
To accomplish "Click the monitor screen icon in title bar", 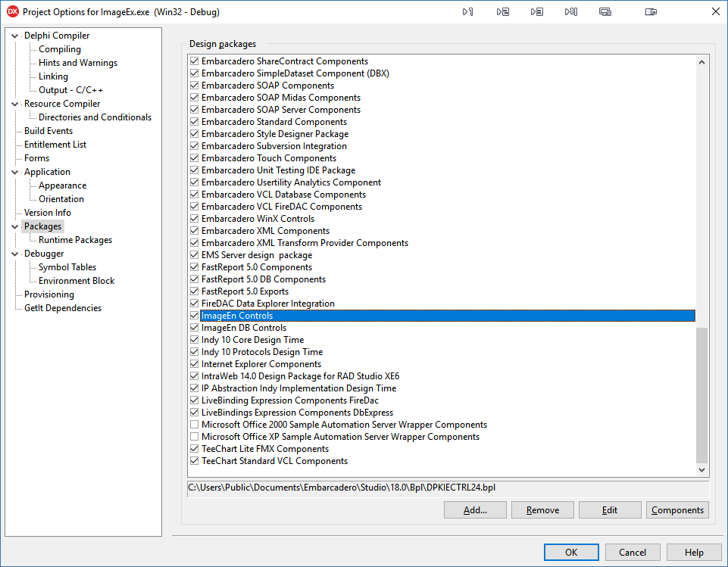I will 605,11.
